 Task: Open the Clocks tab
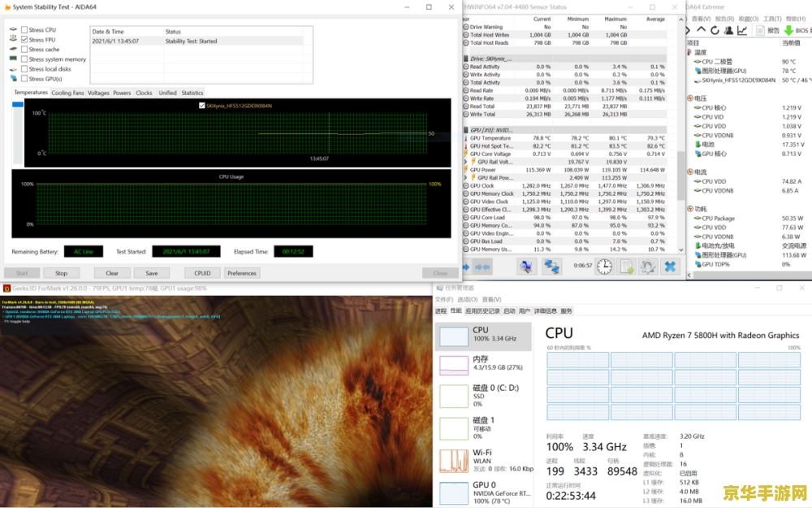pos(144,93)
